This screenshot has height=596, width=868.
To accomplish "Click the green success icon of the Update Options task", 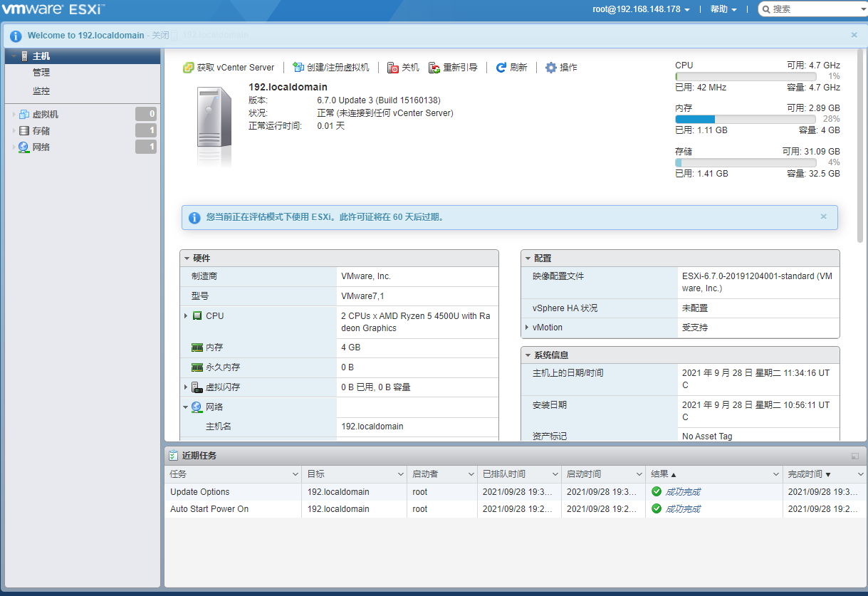I will pos(657,492).
